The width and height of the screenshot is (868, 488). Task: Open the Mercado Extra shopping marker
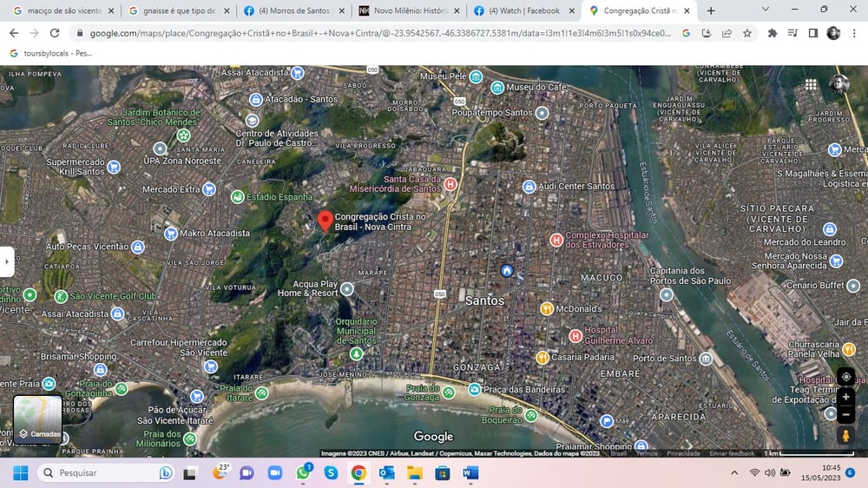coord(208,189)
